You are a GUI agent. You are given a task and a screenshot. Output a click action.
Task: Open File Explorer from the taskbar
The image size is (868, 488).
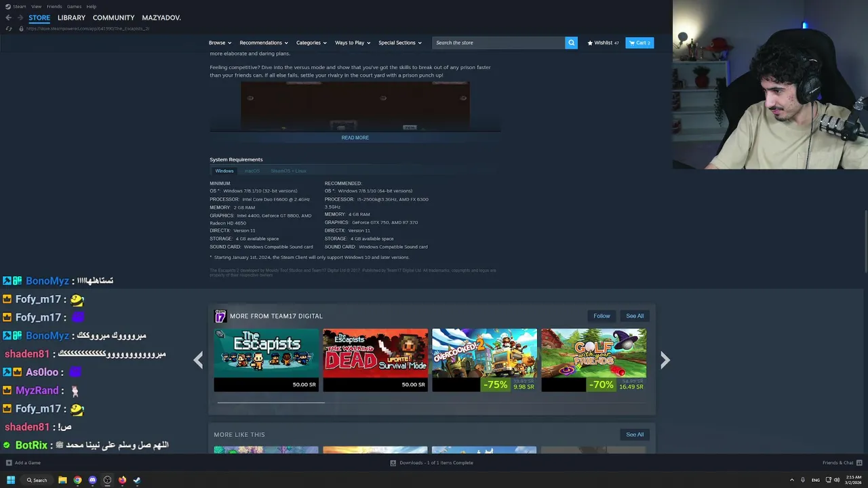(62, 480)
